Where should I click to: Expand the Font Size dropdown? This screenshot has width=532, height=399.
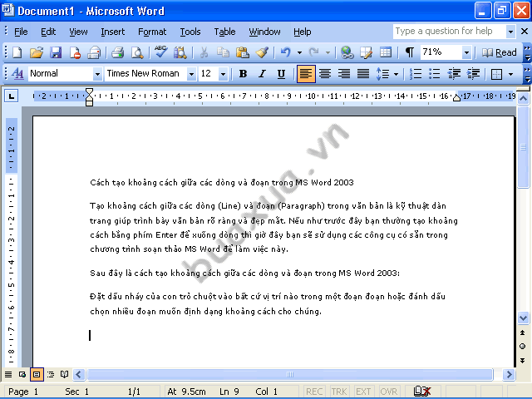click(223, 74)
